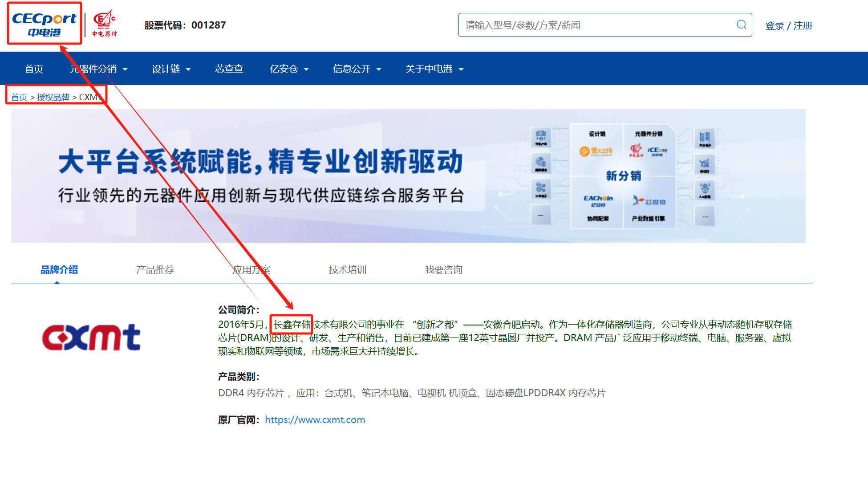The image size is (868, 488).
Task: Click the 首页 breadcrumb link
Action: (19, 97)
